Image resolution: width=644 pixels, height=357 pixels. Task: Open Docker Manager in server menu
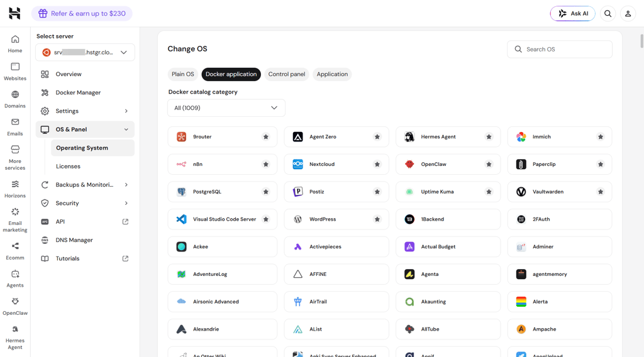(x=85, y=92)
